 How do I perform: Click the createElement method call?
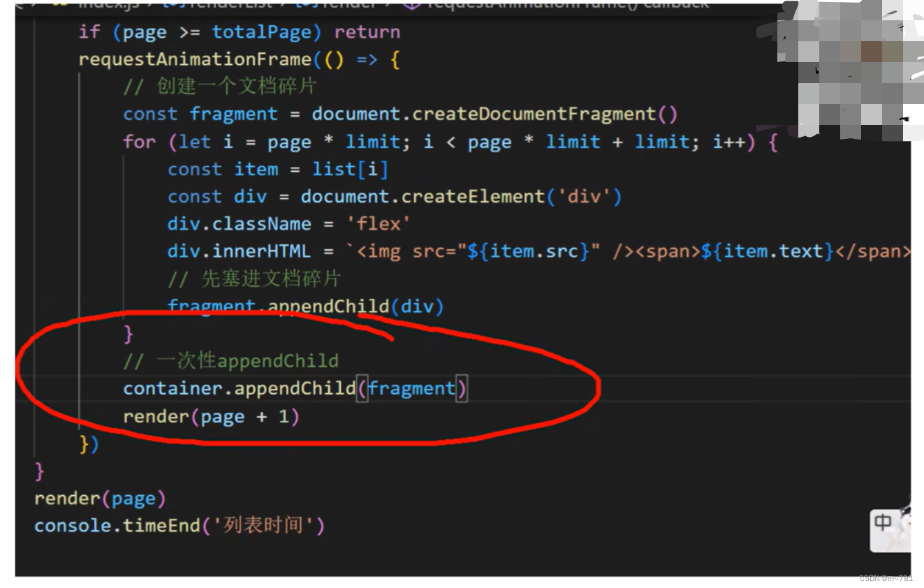click(x=473, y=196)
